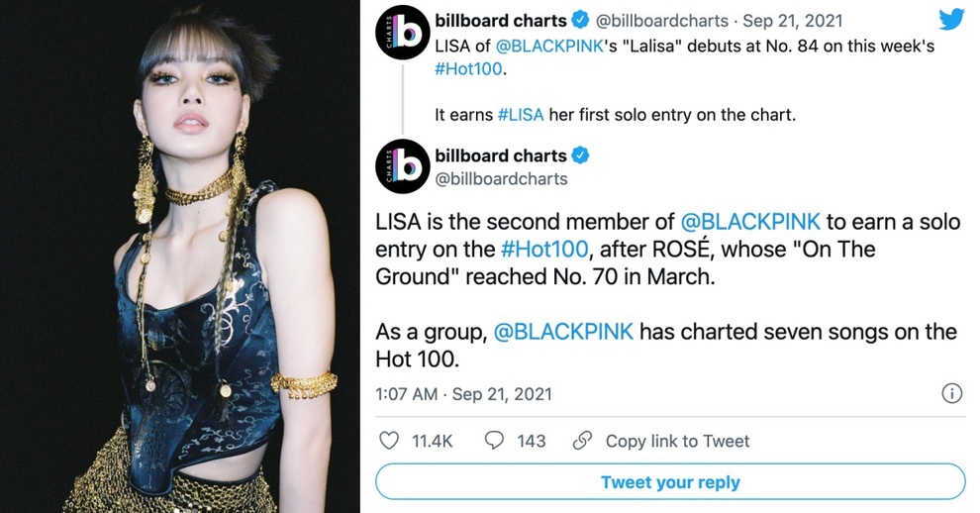Open #Hot100 hashtag in top tweet

tap(469, 68)
